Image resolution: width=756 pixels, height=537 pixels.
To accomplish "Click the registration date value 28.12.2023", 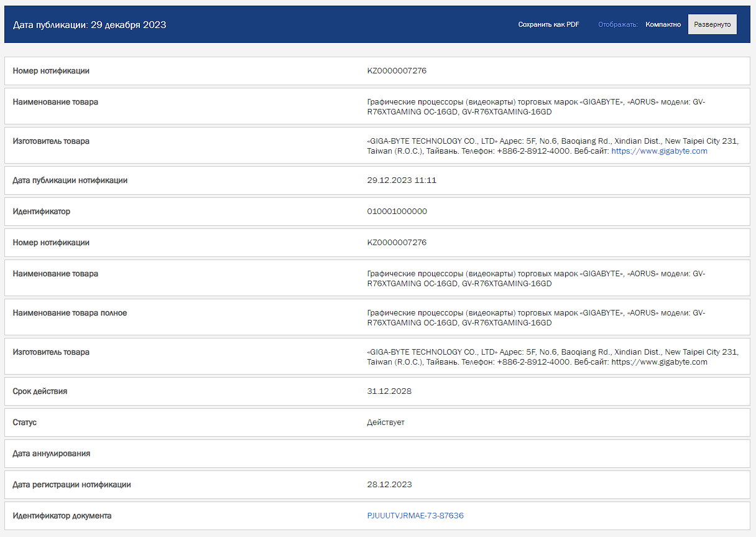I will pos(389,485).
